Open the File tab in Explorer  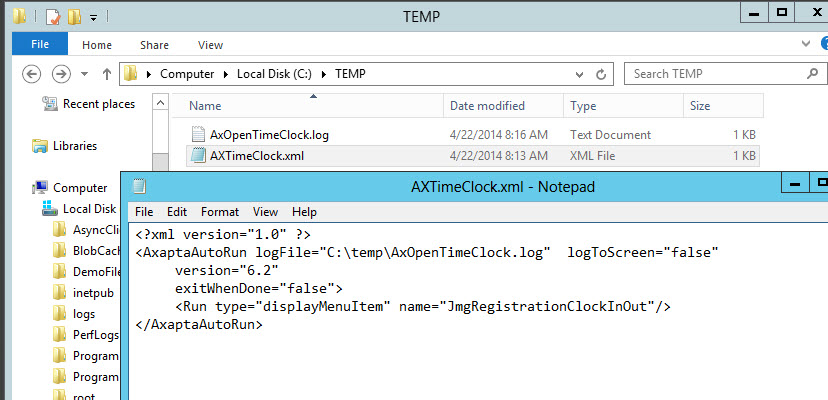(x=40, y=45)
